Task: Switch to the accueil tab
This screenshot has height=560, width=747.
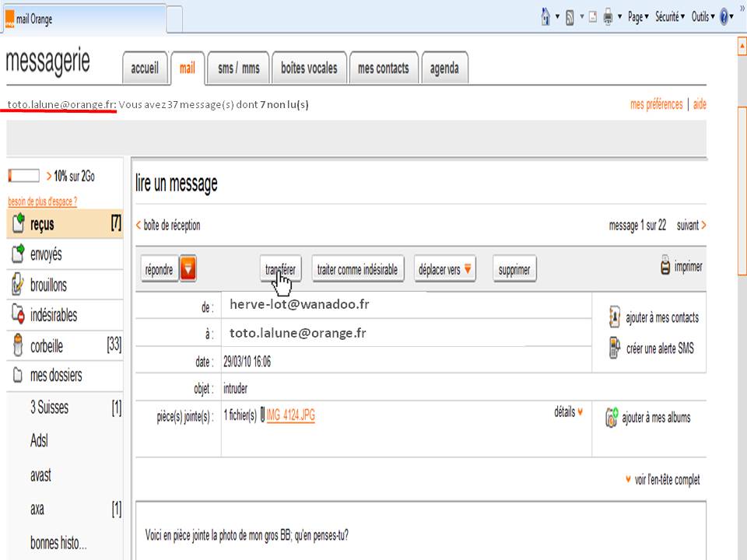Action: 145,68
